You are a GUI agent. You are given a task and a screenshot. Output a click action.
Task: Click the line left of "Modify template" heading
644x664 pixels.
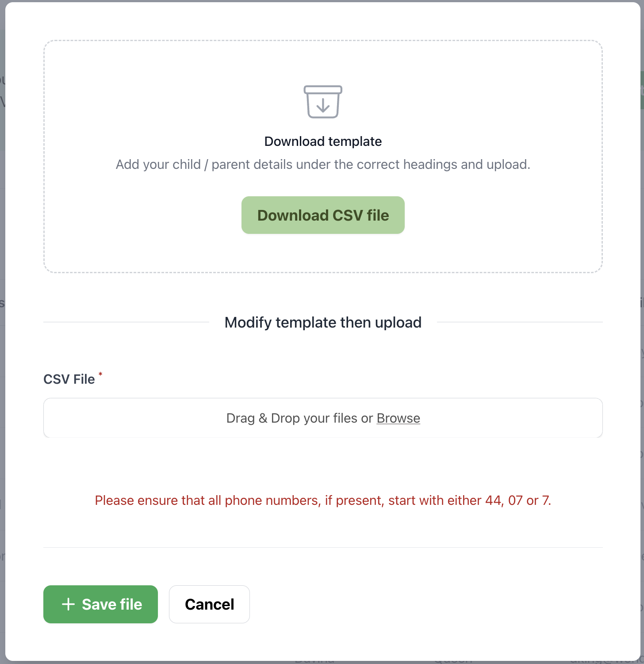(126, 322)
